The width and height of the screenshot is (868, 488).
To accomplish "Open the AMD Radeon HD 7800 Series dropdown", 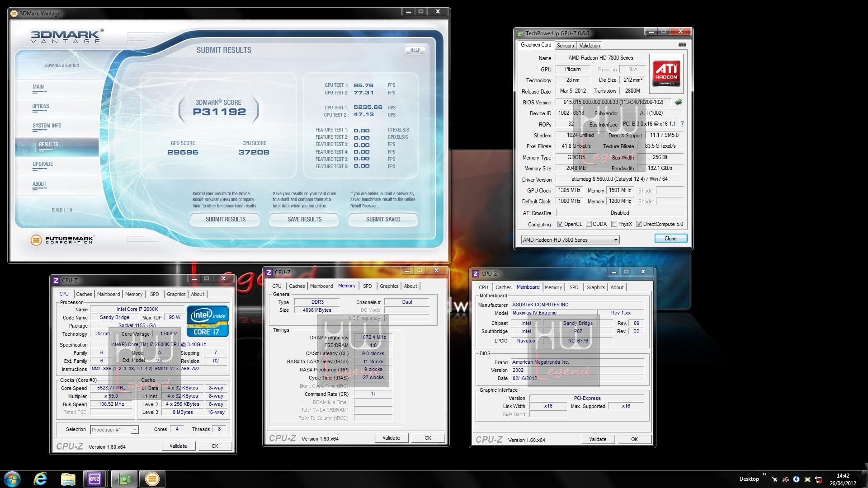I will click(570, 240).
